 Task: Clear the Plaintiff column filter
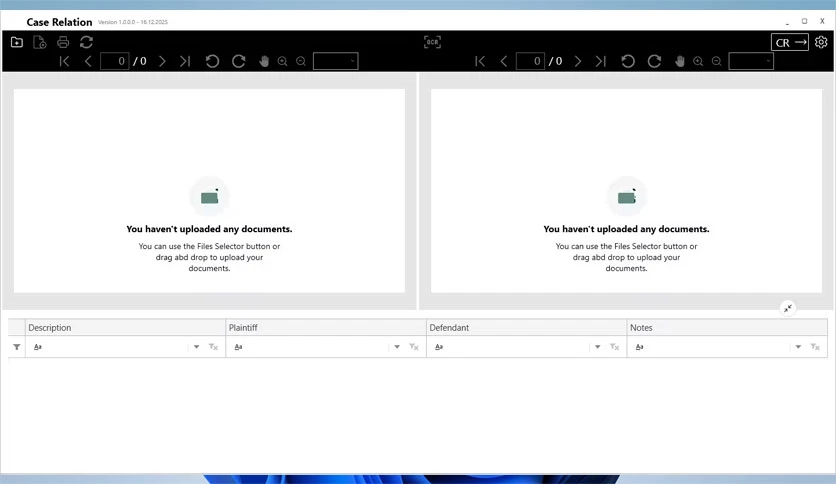tap(414, 347)
